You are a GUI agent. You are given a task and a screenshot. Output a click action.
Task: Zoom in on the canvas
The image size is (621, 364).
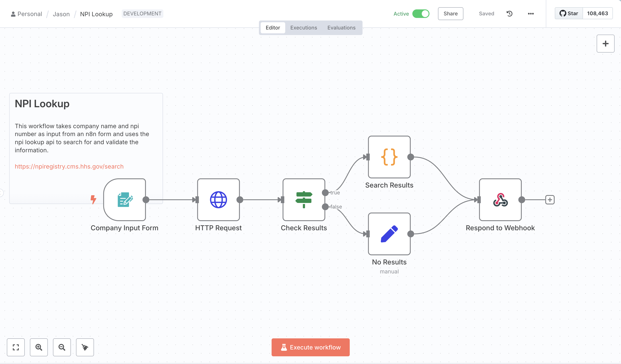click(x=39, y=347)
